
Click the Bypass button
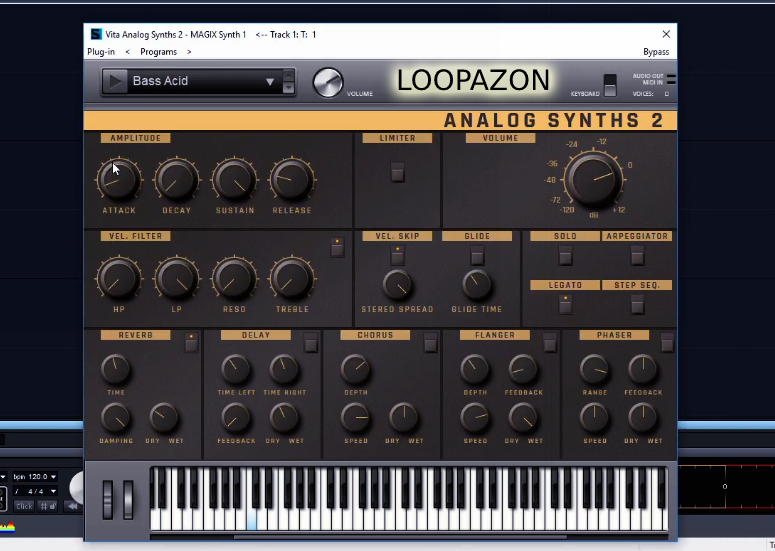656,52
